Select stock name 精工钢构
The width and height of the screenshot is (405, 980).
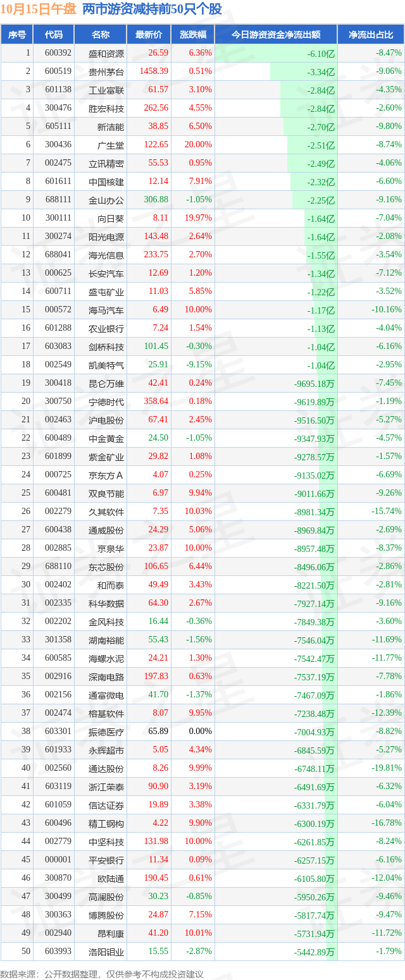106,823
